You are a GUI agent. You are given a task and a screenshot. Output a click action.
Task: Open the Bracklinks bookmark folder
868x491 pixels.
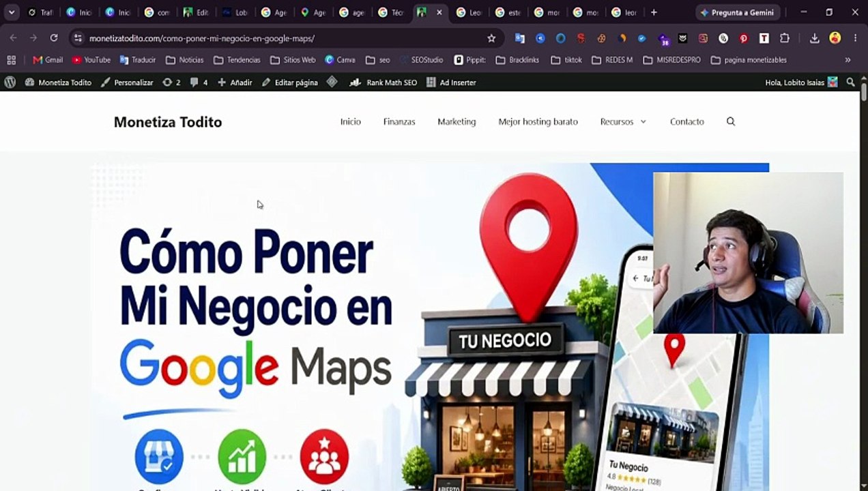(x=517, y=60)
